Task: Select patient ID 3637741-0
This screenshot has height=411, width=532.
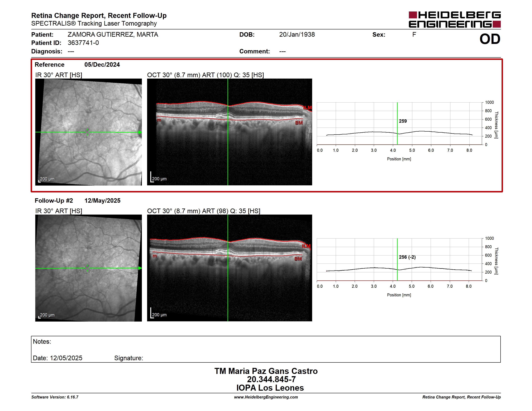Action: 83,43
